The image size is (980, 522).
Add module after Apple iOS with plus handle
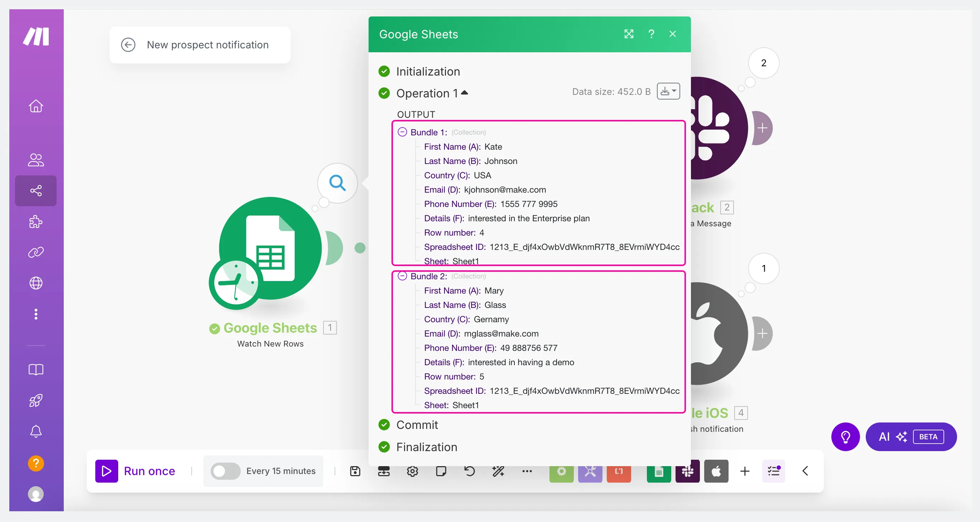click(762, 333)
